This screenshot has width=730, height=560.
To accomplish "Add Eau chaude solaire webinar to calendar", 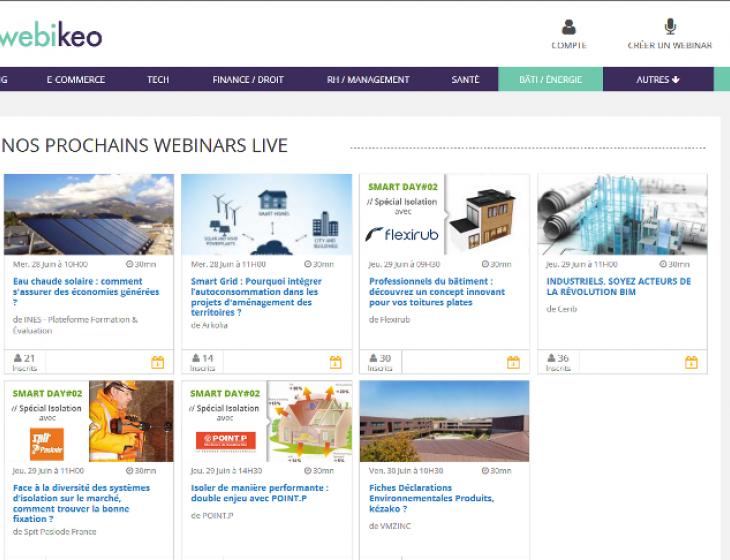I will coord(158,362).
